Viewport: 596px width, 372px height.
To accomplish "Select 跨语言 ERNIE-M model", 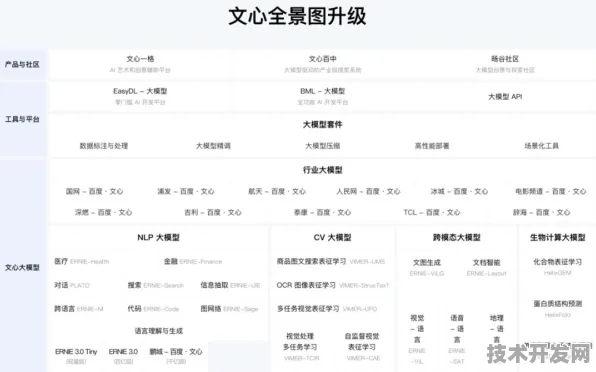I will tap(79, 309).
